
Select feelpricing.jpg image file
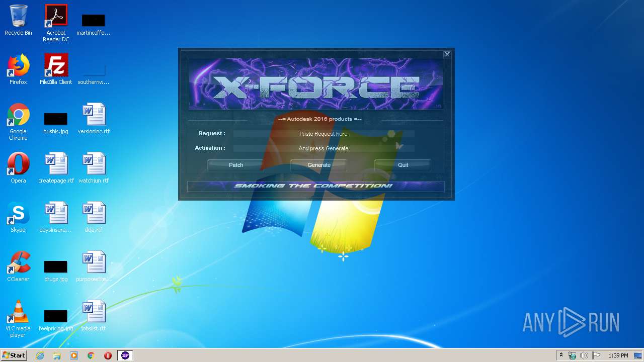pos(56,321)
